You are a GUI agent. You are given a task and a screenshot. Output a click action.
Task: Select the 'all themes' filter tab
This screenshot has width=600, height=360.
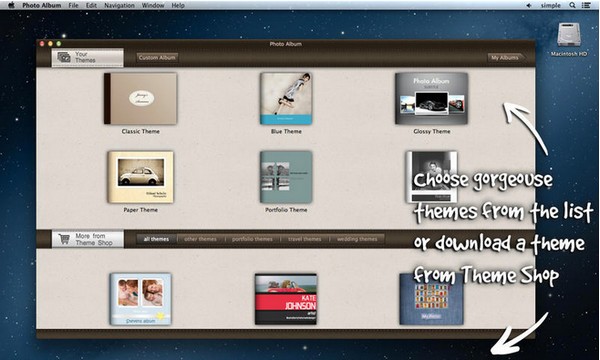click(x=156, y=239)
